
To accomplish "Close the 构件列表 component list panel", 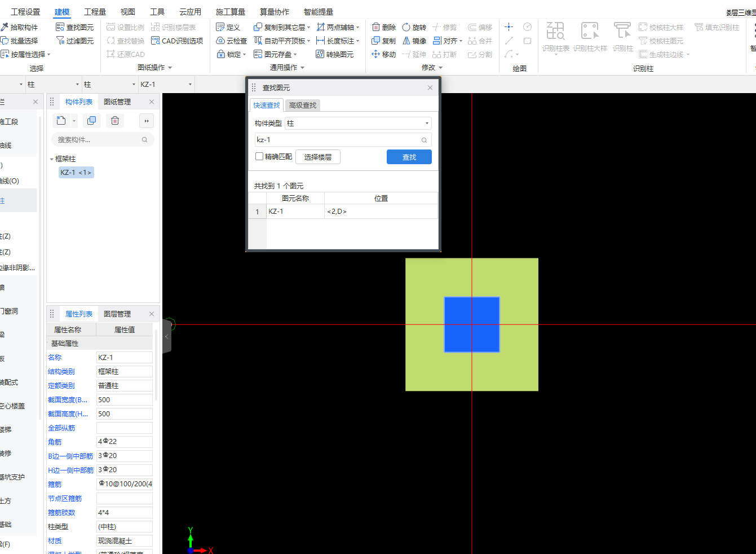I will point(152,102).
